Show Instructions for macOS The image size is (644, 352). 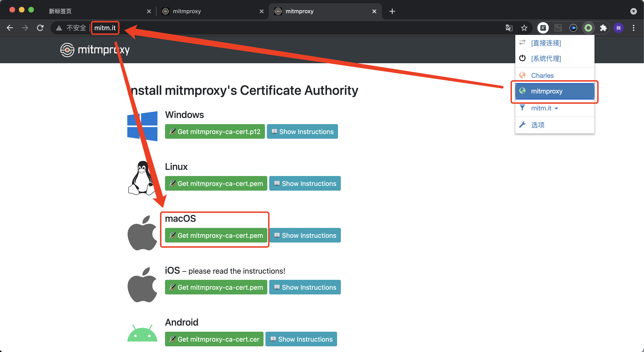click(x=305, y=235)
